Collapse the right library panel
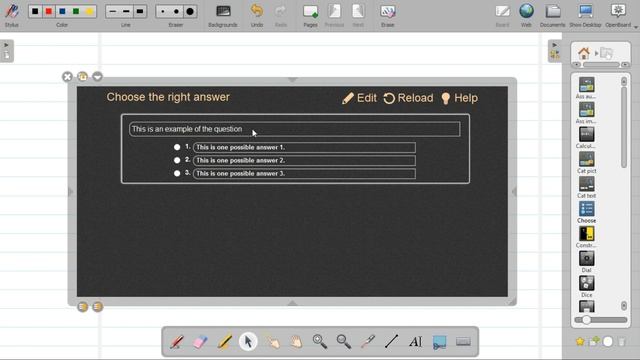The height and width of the screenshot is (360, 640). coord(554,51)
